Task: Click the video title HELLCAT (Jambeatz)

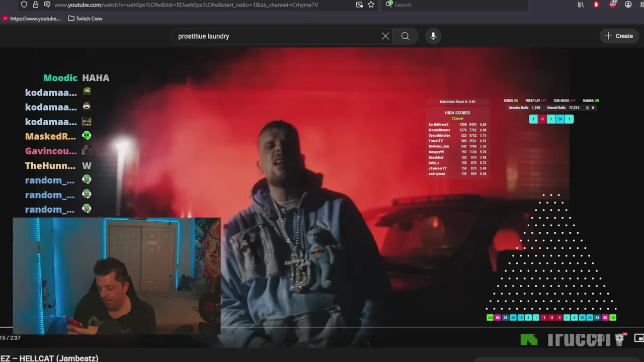Action: click(x=49, y=358)
